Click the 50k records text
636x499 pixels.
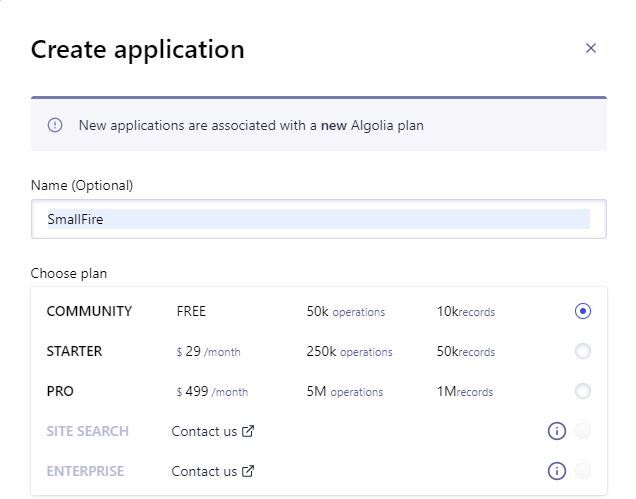point(466,351)
